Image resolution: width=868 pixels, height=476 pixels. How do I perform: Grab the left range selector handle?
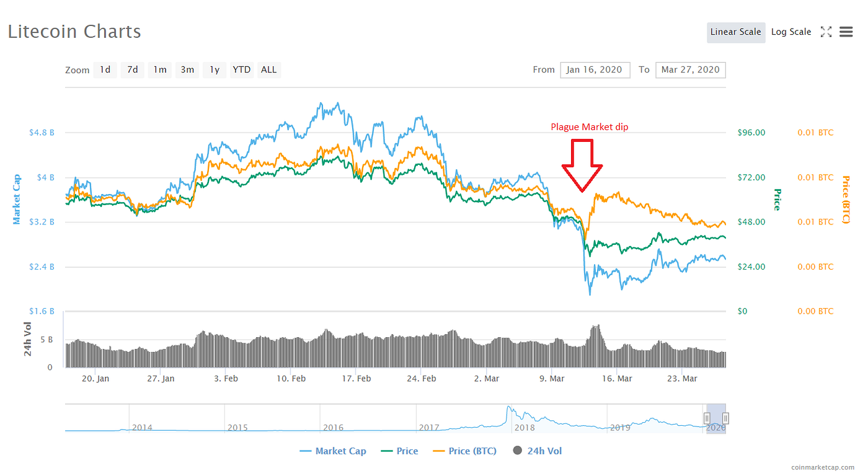(x=707, y=418)
